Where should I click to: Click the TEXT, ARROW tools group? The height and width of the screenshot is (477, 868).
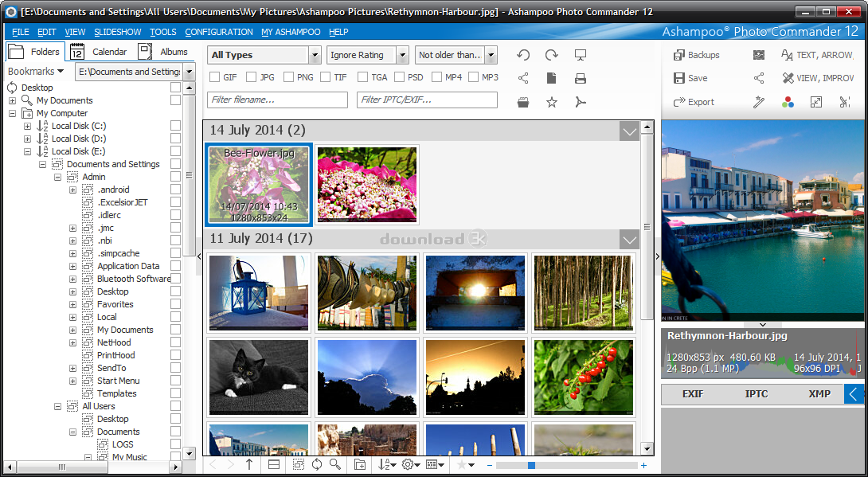tap(817, 55)
